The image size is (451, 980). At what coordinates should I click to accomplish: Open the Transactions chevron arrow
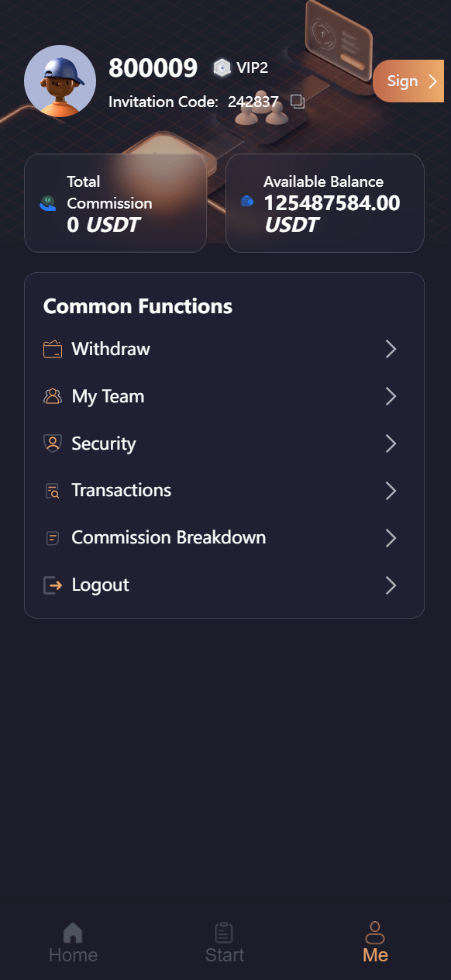point(391,491)
